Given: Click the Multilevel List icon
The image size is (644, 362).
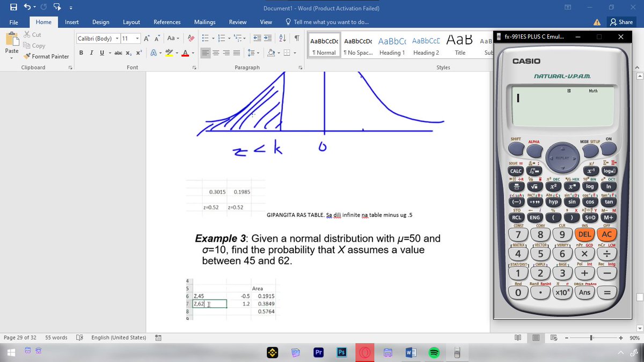Looking at the screenshot, I should coord(237,38).
